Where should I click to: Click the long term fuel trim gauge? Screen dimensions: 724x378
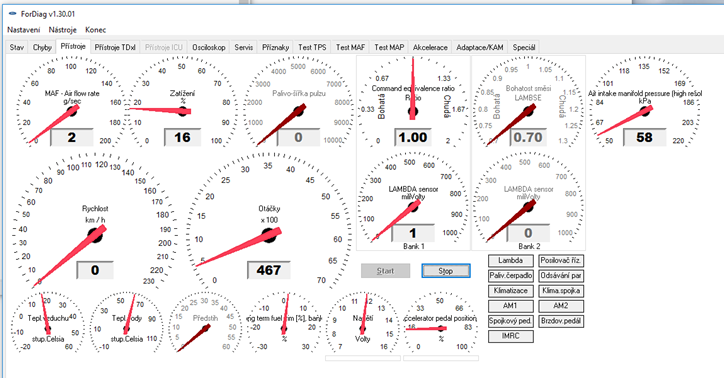284,322
